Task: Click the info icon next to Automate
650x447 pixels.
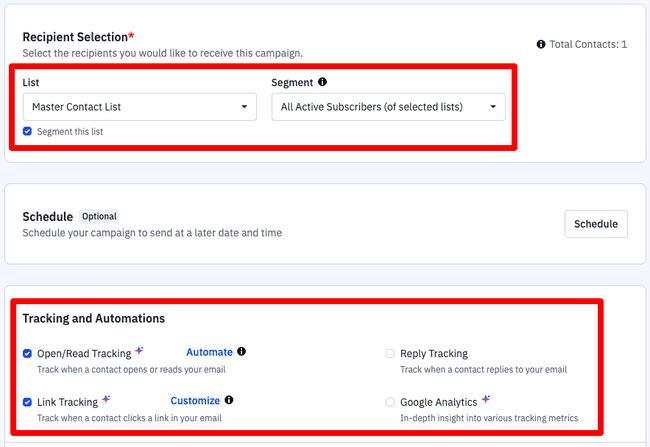Action: (242, 352)
